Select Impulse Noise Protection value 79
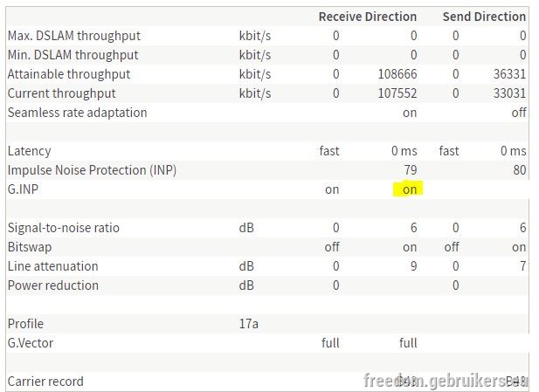The width and height of the screenshot is (539, 392). coord(411,170)
